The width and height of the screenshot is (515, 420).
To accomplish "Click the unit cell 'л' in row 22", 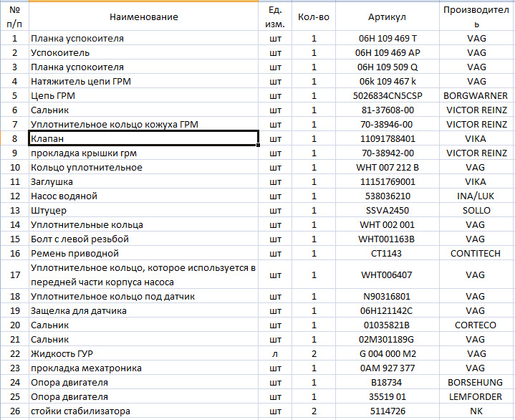I will pos(275,353).
